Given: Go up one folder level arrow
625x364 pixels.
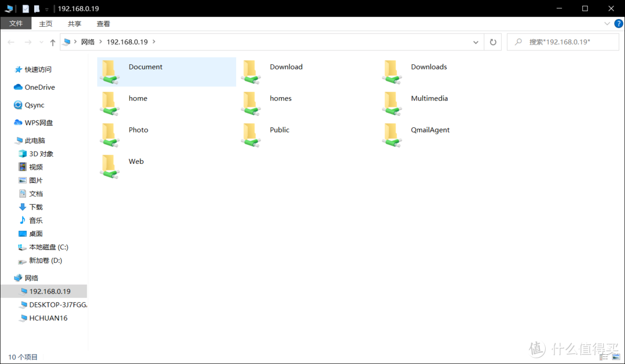Looking at the screenshot, I should click(53, 42).
